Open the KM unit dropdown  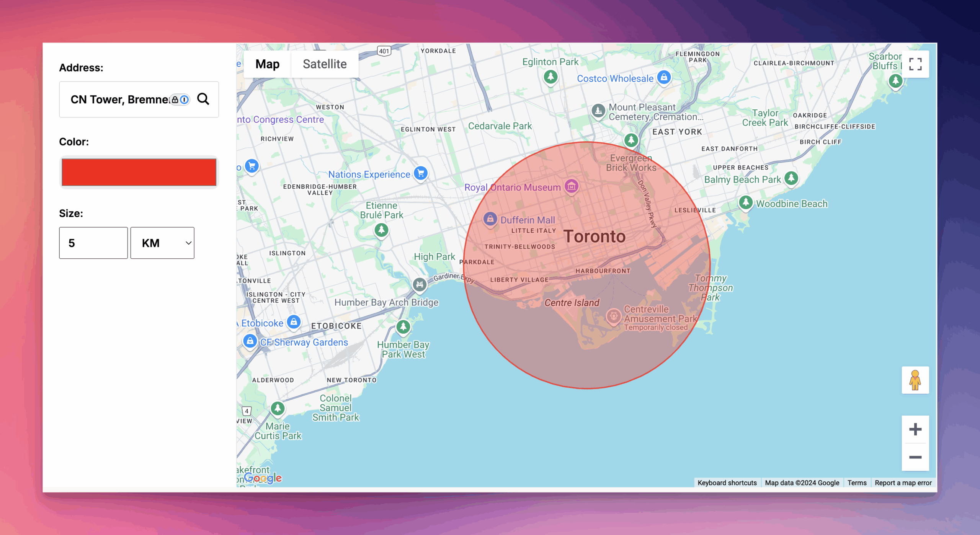(162, 243)
